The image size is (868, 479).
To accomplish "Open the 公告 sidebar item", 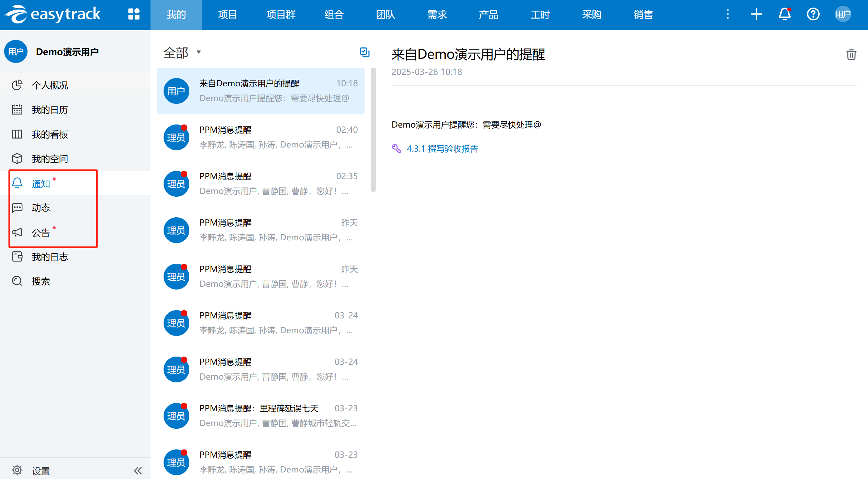I will click(41, 233).
